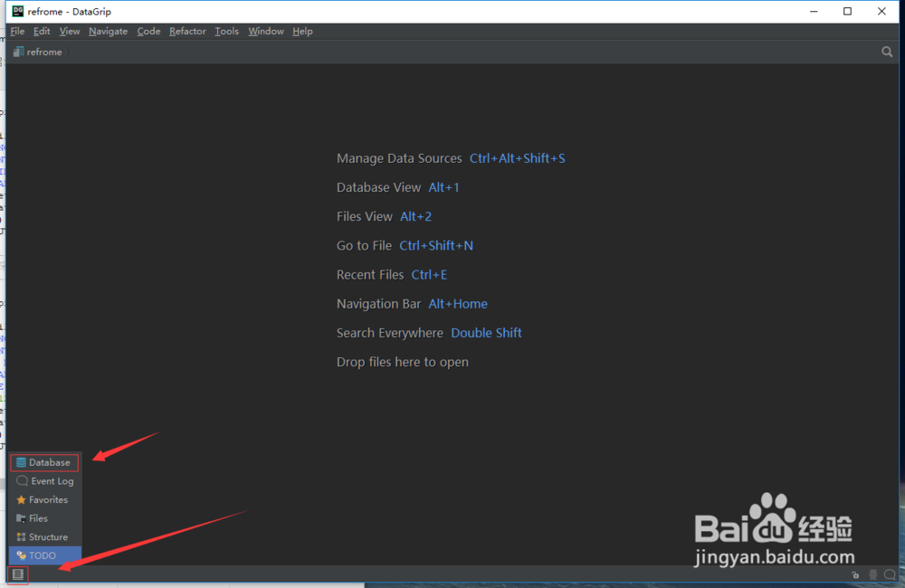Click the Ctrl+E Recent Files shortcut
The width and height of the screenshot is (905, 588).
pos(429,275)
